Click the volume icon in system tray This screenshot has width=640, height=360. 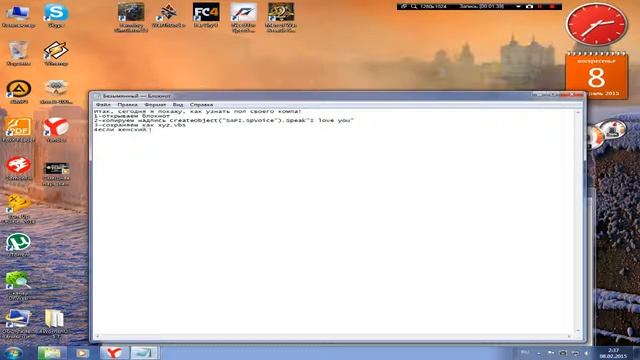[587, 353]
